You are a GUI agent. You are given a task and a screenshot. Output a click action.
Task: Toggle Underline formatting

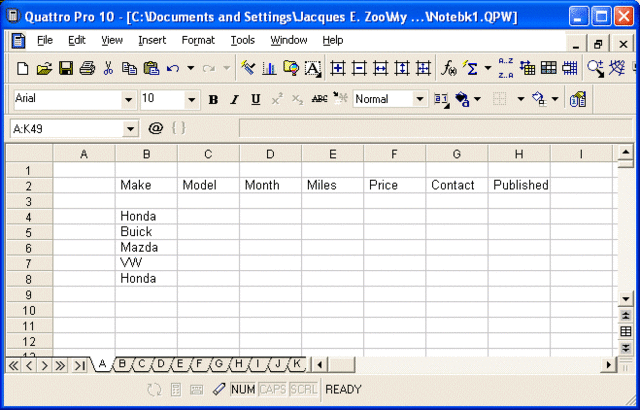click(x=256, y=100)
